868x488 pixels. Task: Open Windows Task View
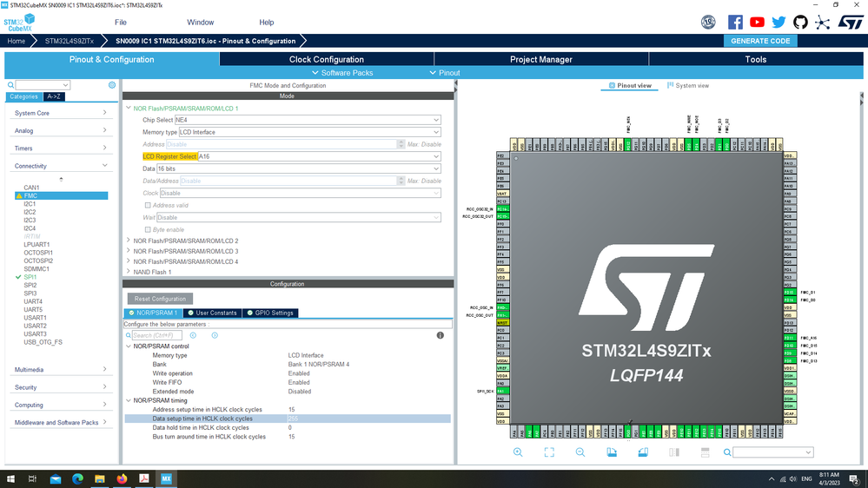(32, 478)
